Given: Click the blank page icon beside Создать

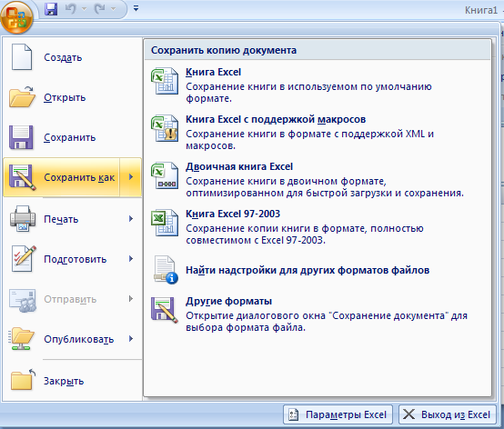Looking at the screenshot, I should (x=22, y=57).
